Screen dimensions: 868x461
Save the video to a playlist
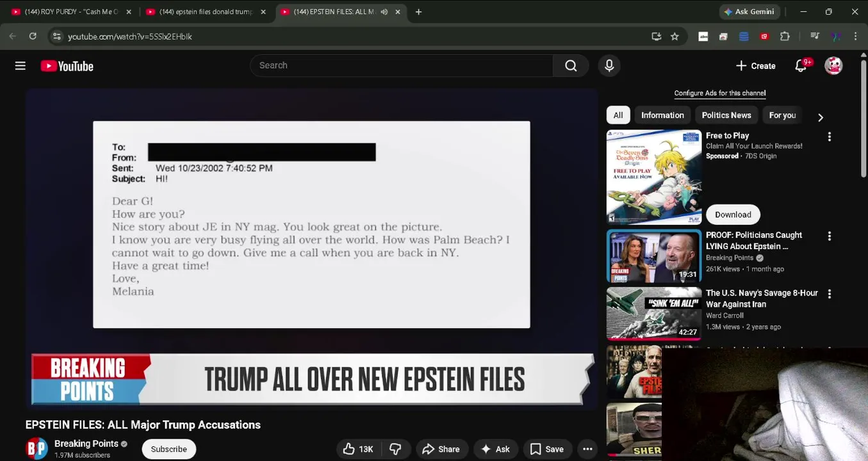pyautogui.click(x=546, y=449)
